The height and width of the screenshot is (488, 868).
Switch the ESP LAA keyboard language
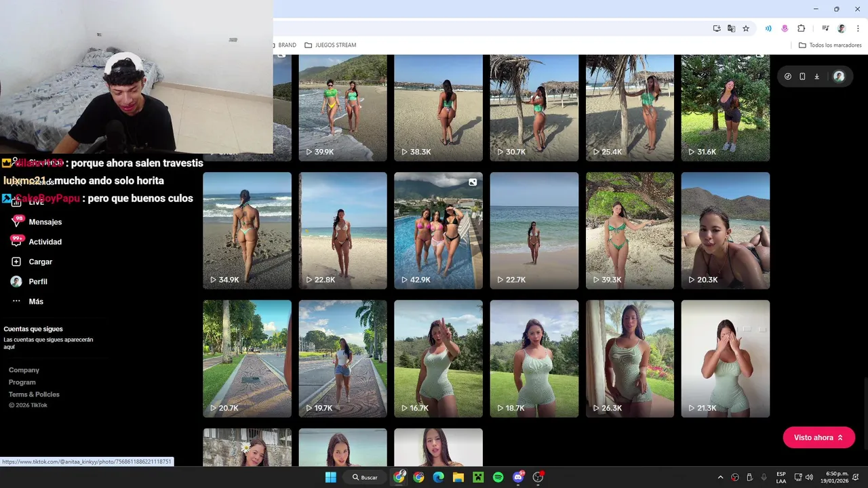[x=781, y=477]
